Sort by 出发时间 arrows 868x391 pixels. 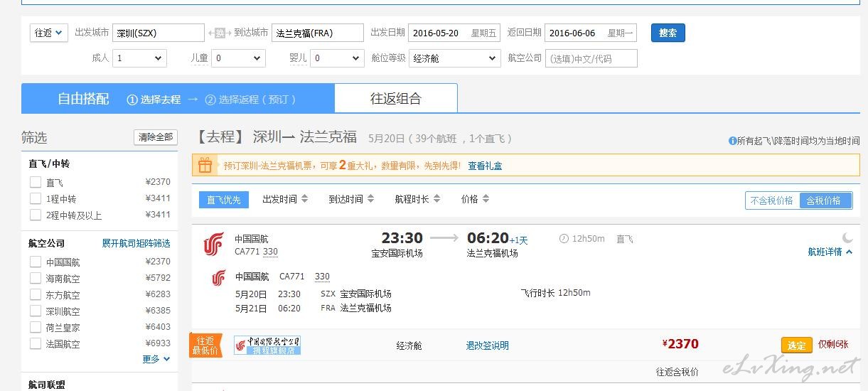(305, 200)
